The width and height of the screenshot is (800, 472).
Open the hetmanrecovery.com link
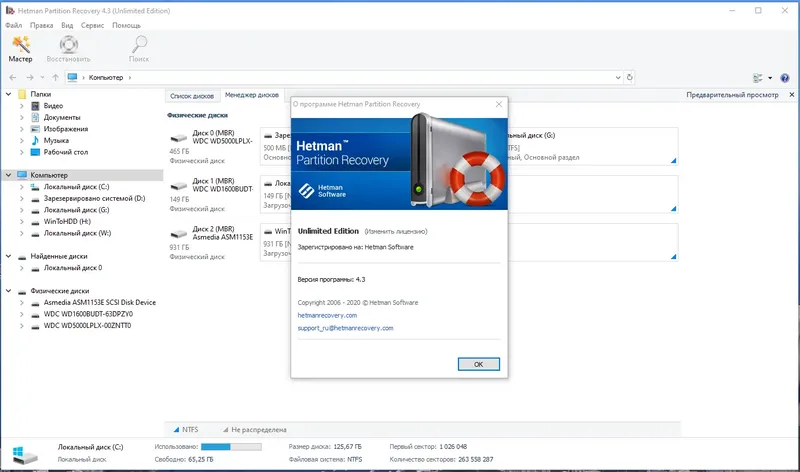327,315
